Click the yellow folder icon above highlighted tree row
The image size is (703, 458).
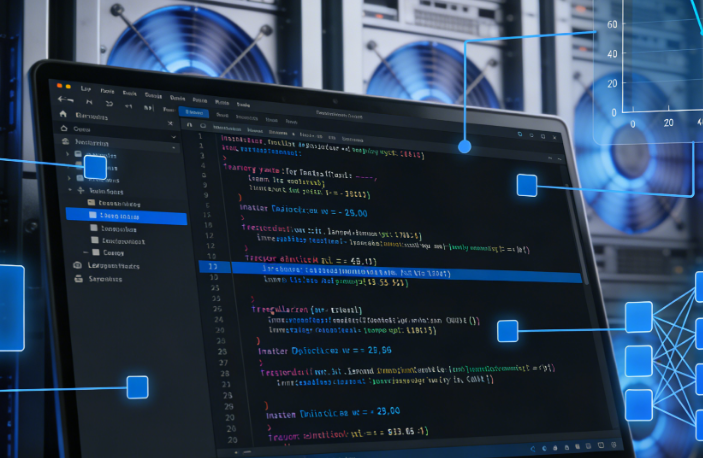click(x=91, y=202)
